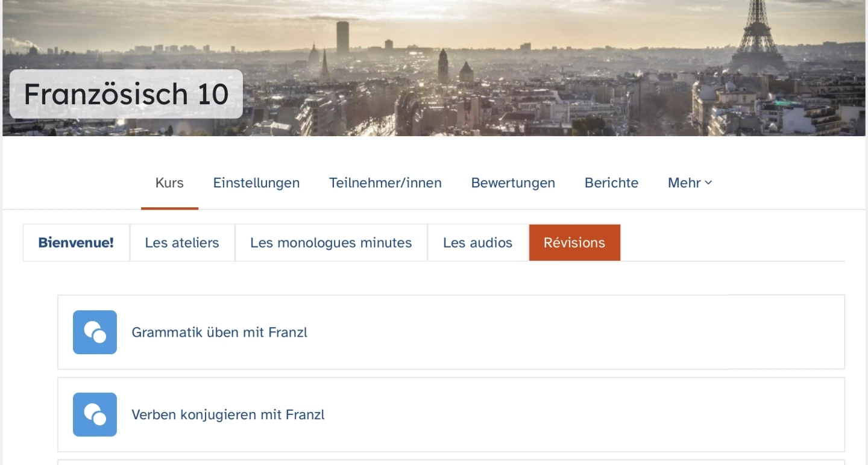Click the tall dark skyscraper in the banner
Image resolution: width=868 pixels, height=465 pixels.
[x=342, y=37]
